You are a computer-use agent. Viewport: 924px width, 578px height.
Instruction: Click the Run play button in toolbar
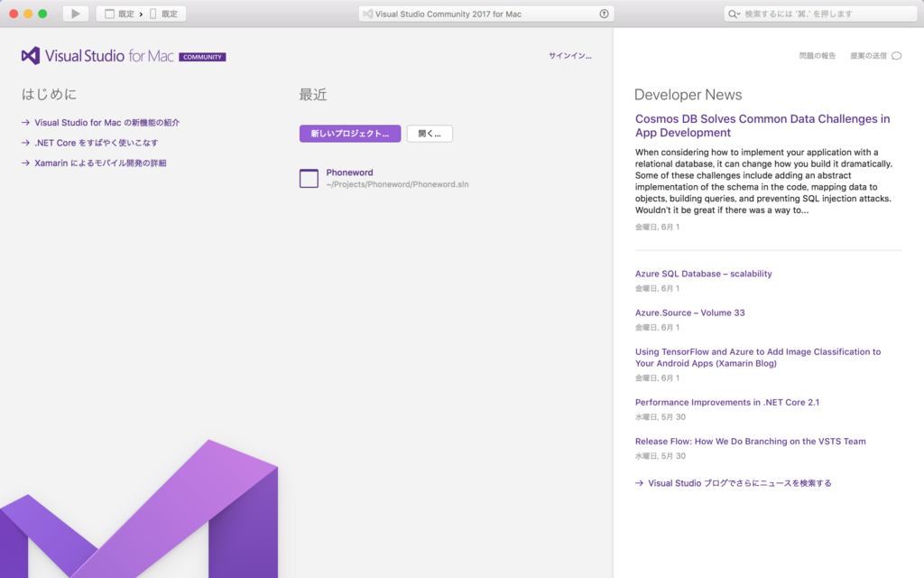coord(76,14)
